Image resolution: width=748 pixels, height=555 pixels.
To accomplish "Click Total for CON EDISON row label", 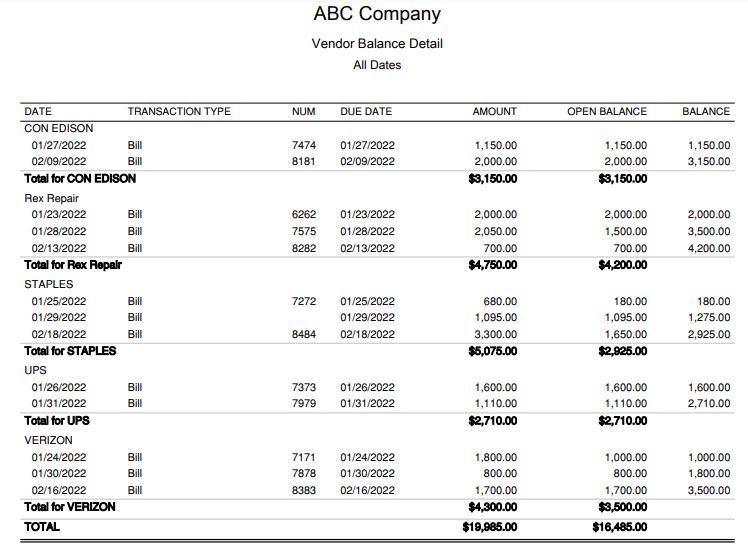I will pos(80,179).
